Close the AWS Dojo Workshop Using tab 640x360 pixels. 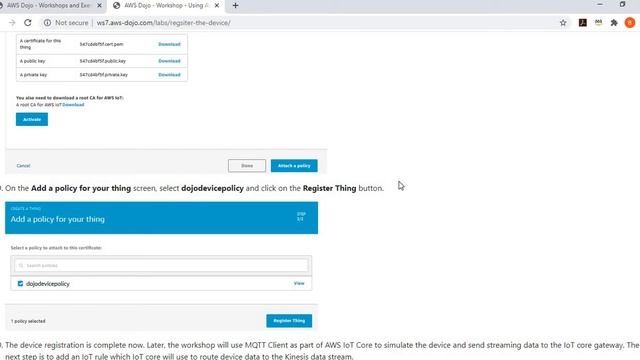coord(217,6)
